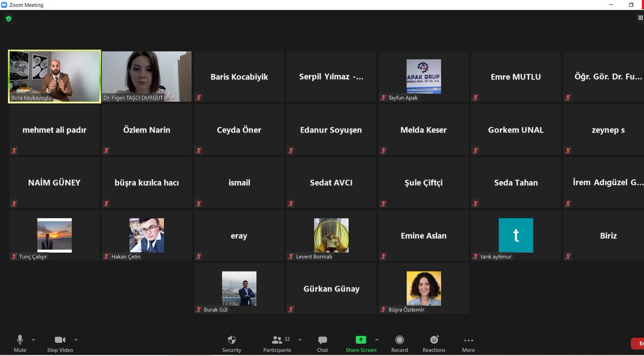This screenshot has height=356, width=644.
Task: Open the View grid layout button
Action: [640, 18]
